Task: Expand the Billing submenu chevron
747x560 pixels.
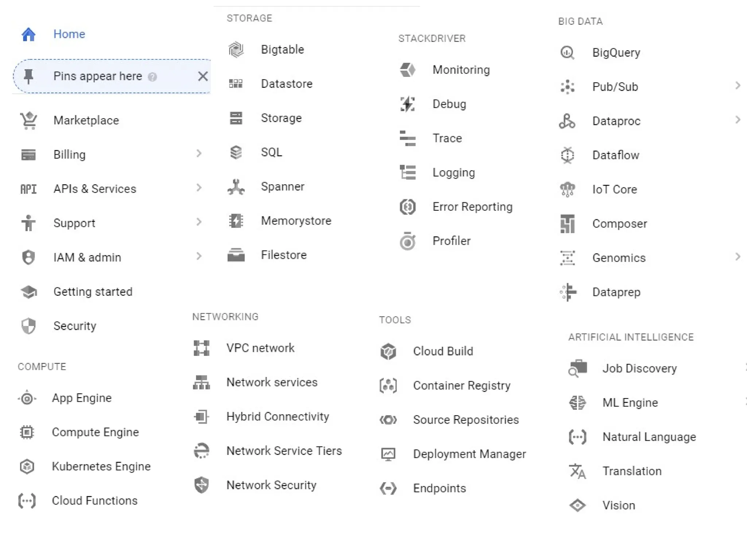Action: pos(199,153)
